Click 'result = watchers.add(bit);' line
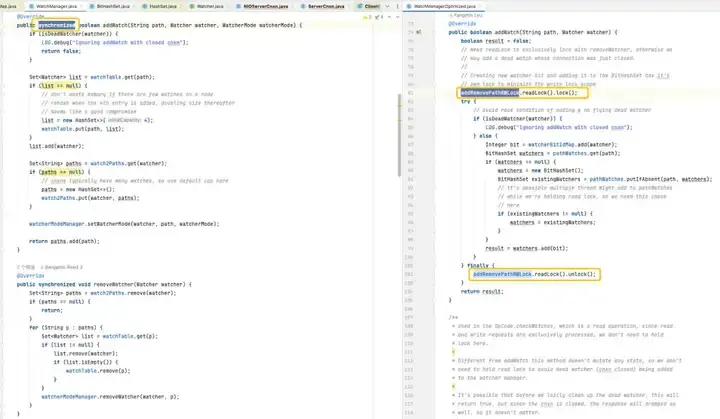 [x=527, y=248]
